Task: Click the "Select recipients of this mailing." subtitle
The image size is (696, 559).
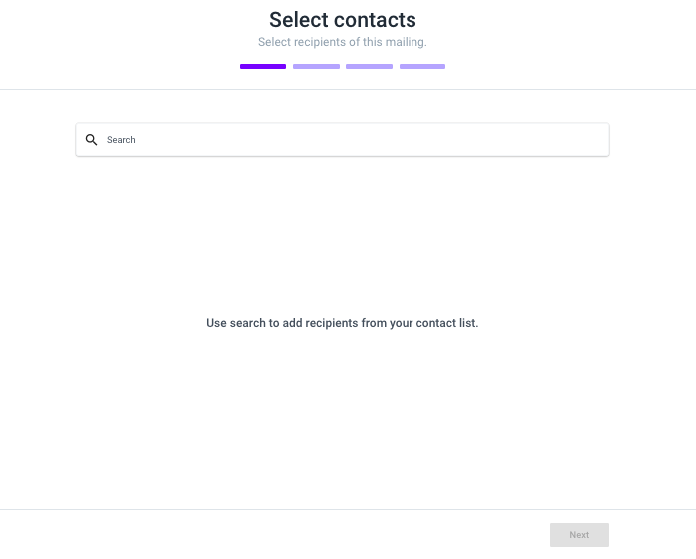Action: tap(342, 42)
